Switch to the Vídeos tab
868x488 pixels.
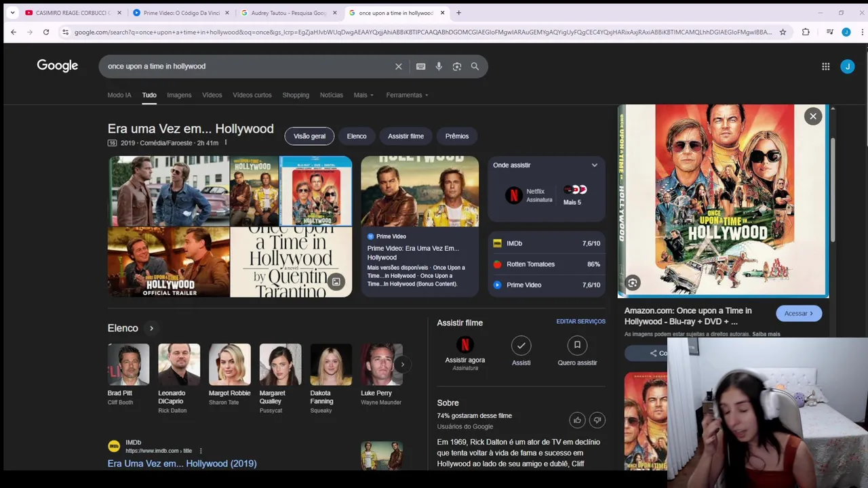(x=212, y=95)
